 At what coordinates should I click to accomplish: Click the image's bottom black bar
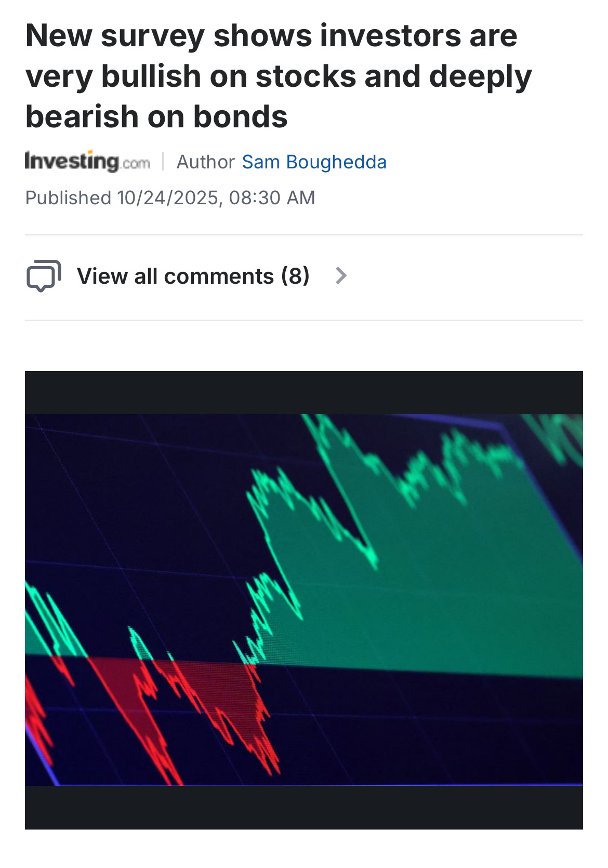click(x=304, y=807)
